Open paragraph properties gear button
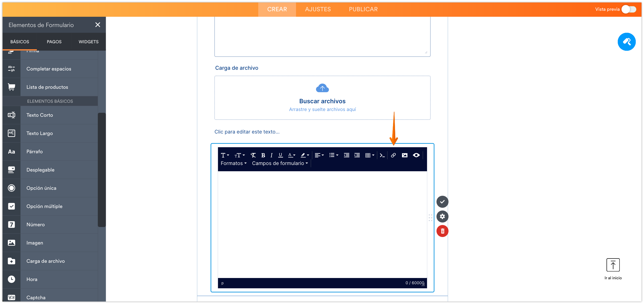This screenshot has height=304, width=644. [x=442, y=216]
